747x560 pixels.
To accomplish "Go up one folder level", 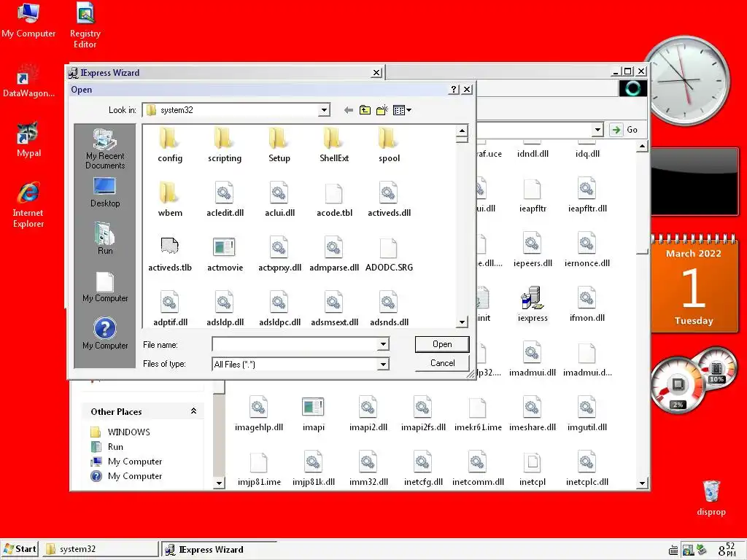I will click(365, 111).
